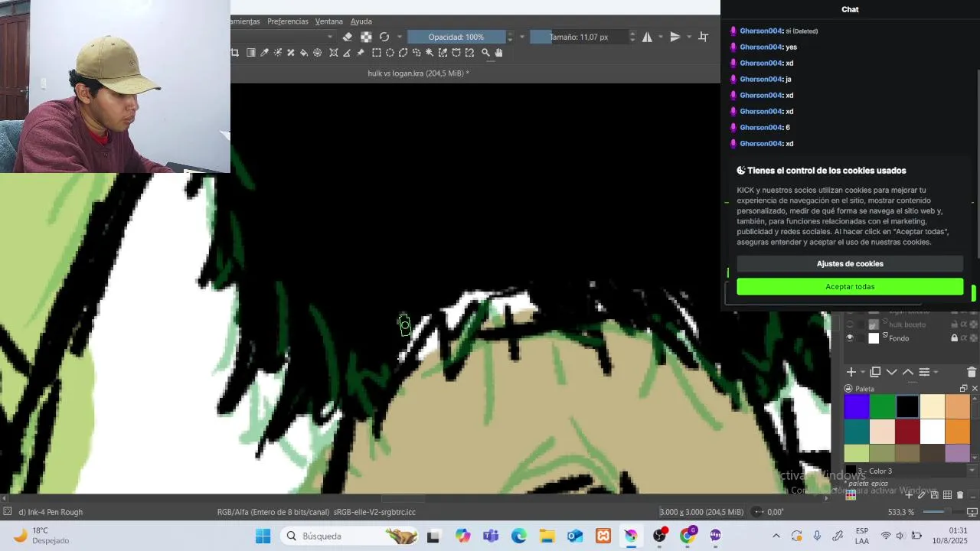This screenshot has height=551, width=980.
Task: Toggle visibility of hulk boceto layer
Action: click(x=850, y=324)
